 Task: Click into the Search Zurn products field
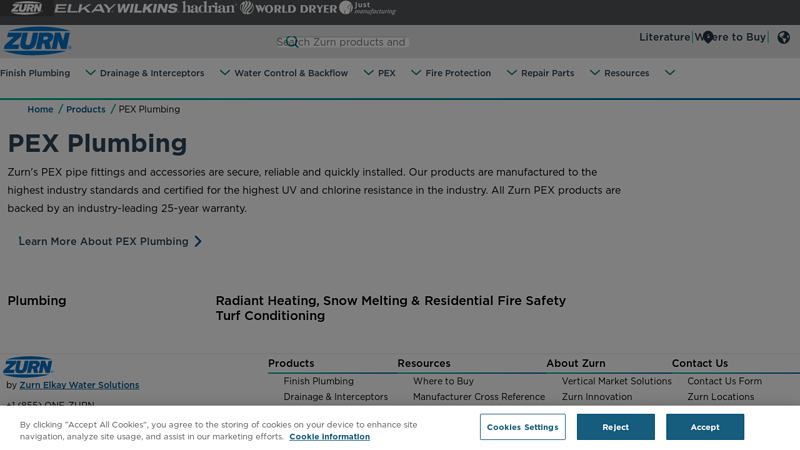pos(350,42)
